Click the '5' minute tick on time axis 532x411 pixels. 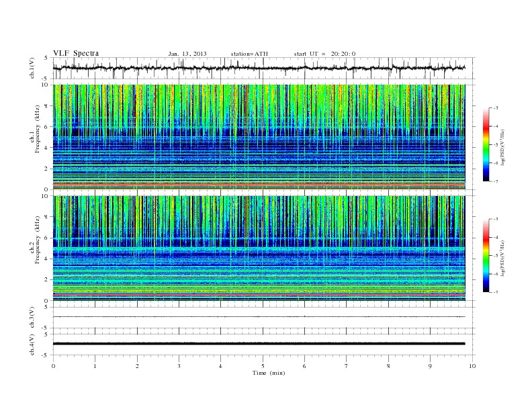coord(263,366)
